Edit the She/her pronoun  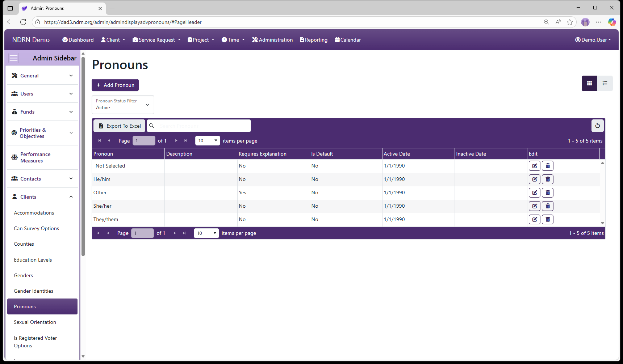point(534,206)
